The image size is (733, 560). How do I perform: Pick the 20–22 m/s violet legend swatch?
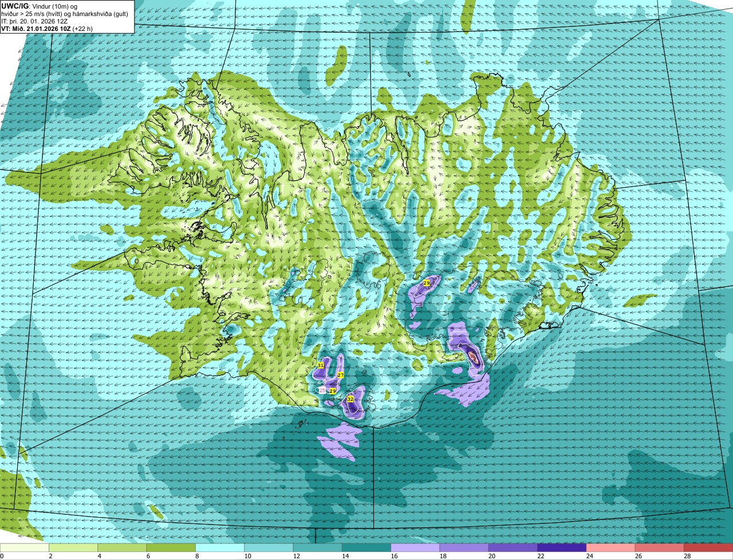513,547
